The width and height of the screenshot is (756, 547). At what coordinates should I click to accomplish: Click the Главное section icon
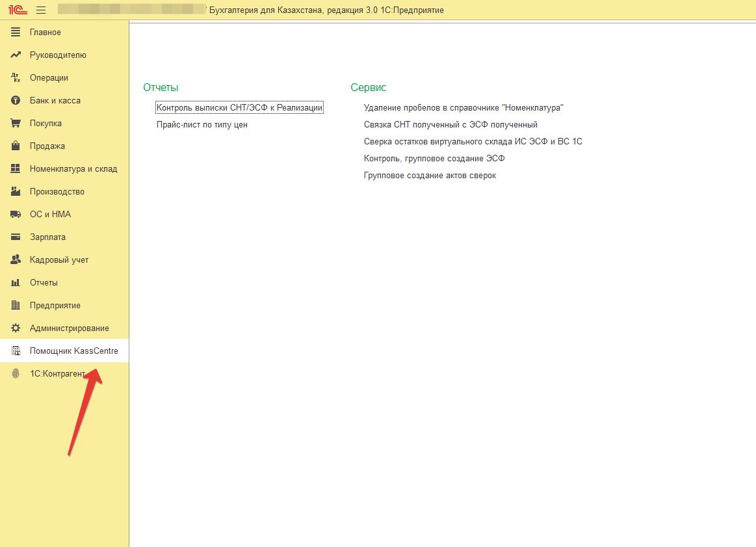16,33
